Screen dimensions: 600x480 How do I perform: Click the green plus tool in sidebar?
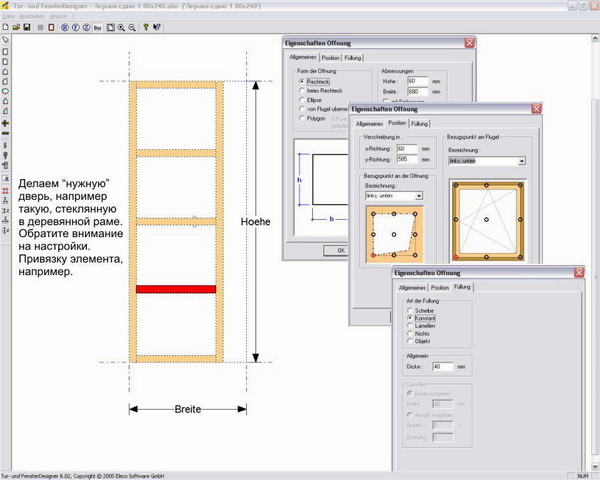(6, 124)
